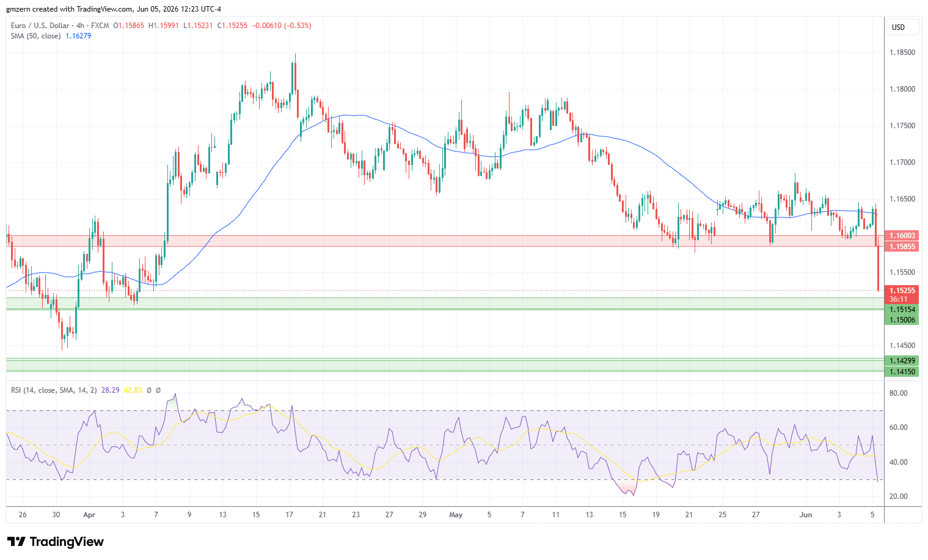Click the 20.00 RSI axis label

(899, 496)
